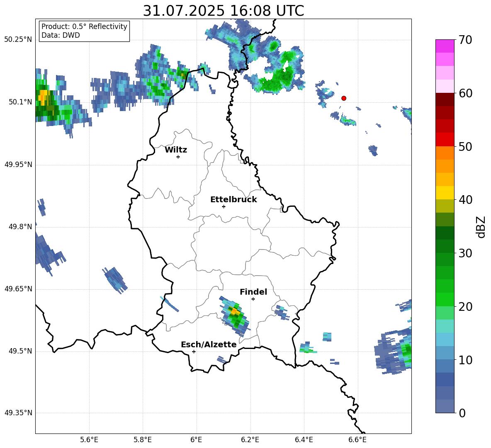Image resolution: width=491 pixels, height=448 pixels.
Task: Click the 'Product: 0.5° Reflectivity' label
Action: (84, 26)
